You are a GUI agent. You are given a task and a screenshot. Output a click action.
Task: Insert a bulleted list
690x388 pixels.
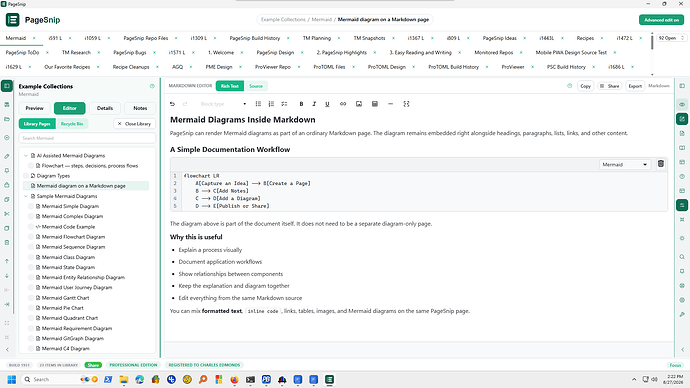258,104
